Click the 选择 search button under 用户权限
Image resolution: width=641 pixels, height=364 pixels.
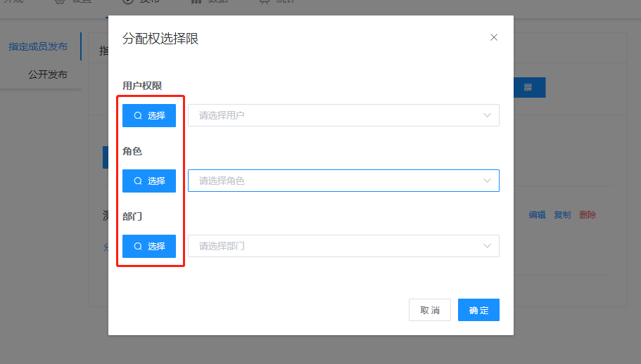click(149, 115)
